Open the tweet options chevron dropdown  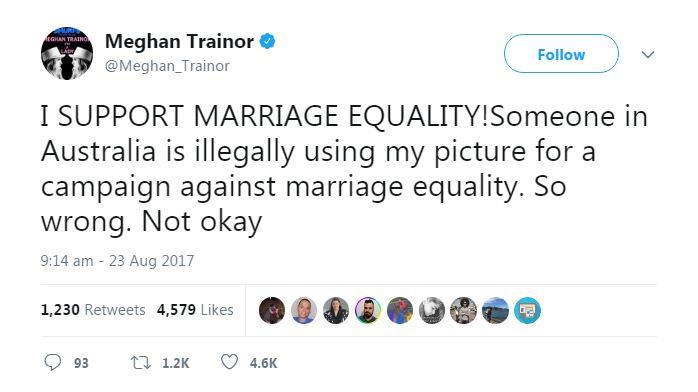click(x=648, y=54)
